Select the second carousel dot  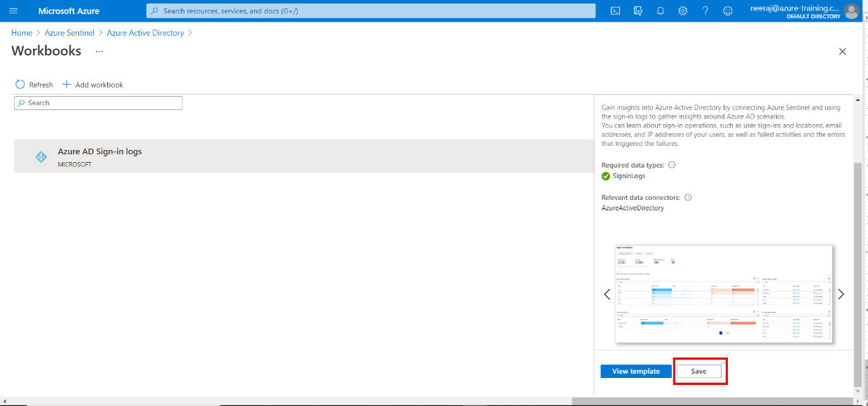(728, 333)
